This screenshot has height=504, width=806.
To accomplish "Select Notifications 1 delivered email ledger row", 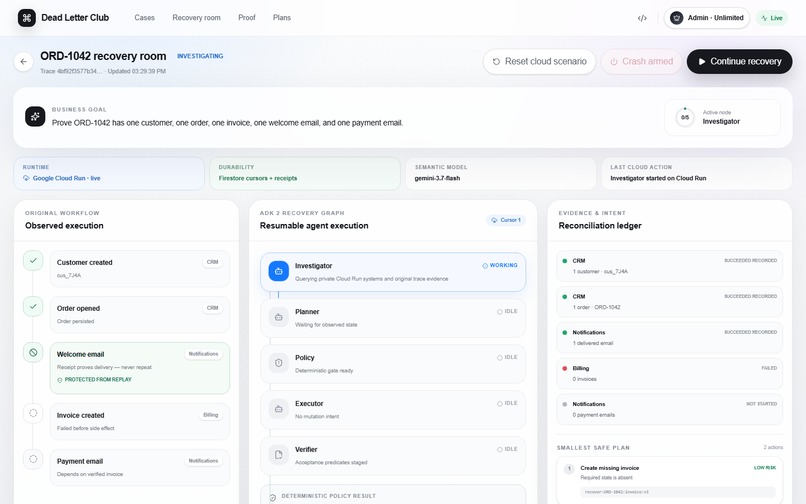I will [669, 338].
